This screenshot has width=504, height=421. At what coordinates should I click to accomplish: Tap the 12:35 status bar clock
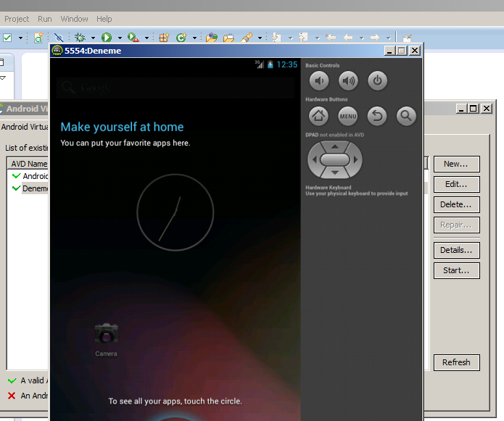tap(287, 65)
